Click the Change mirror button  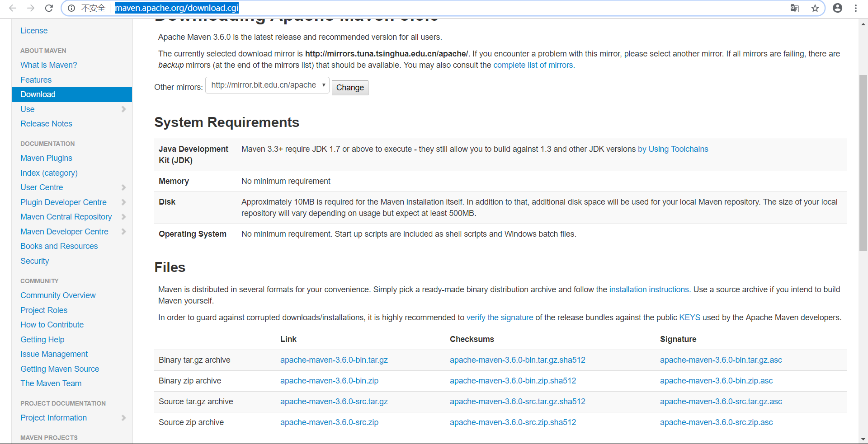point(350,88)
